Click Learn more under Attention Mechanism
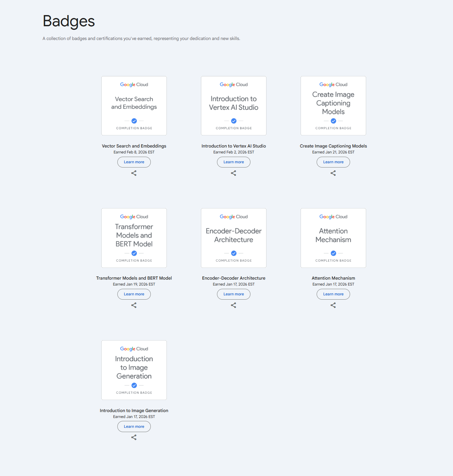Screen dimensions: 453x476 pyautogui.click(x=333, y=294)
